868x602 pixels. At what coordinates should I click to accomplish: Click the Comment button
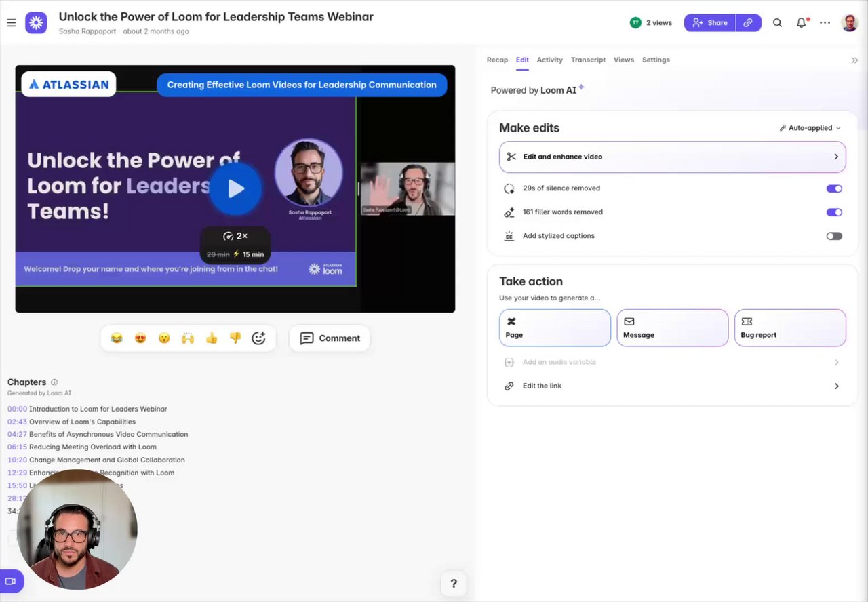[330, 338]
